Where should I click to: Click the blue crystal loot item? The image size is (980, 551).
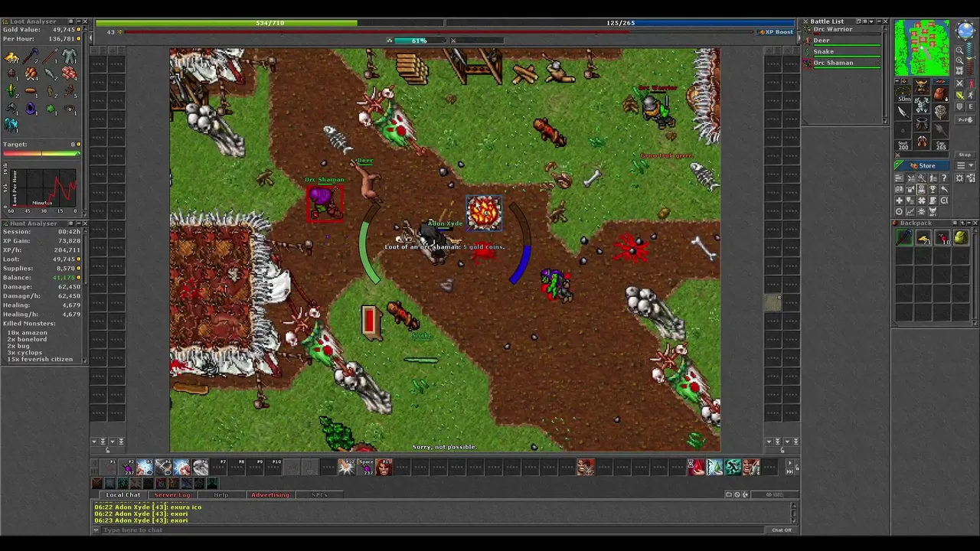(11, 126)
